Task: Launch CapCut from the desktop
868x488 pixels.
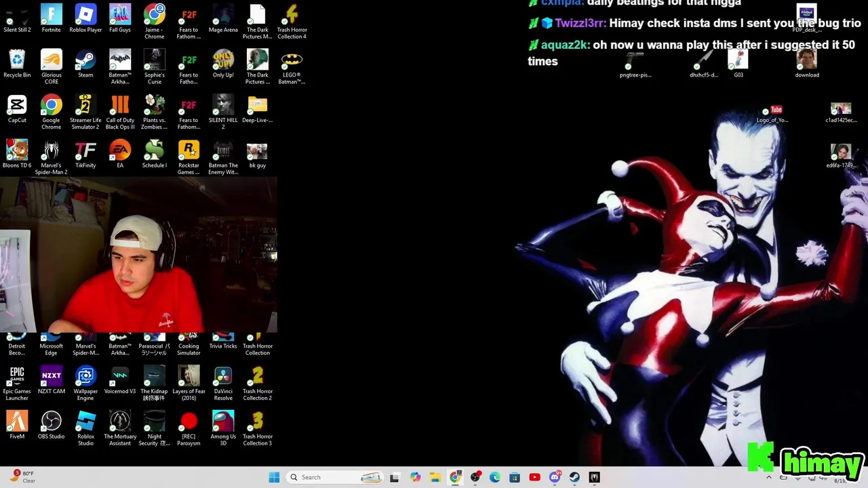Action: (x=17, y=110)
